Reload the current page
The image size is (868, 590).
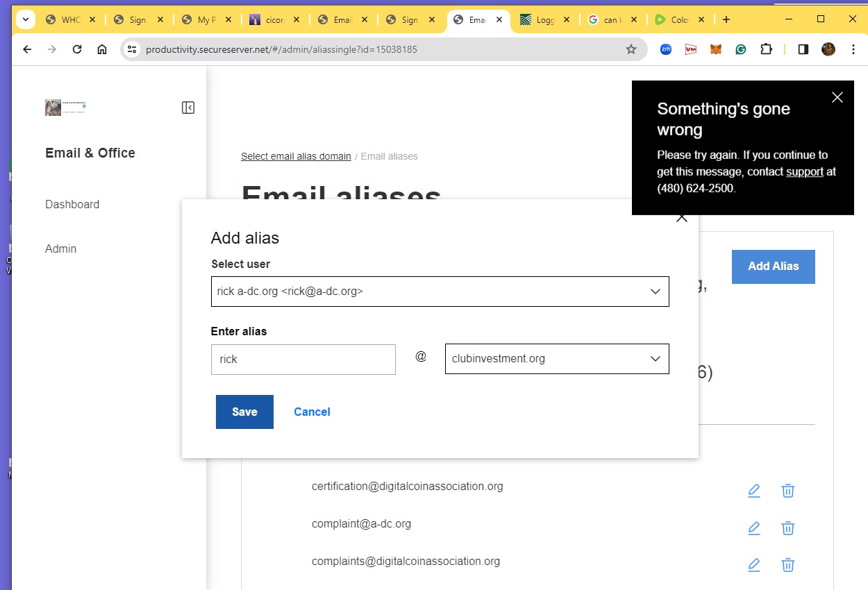(x=77, y=49)
